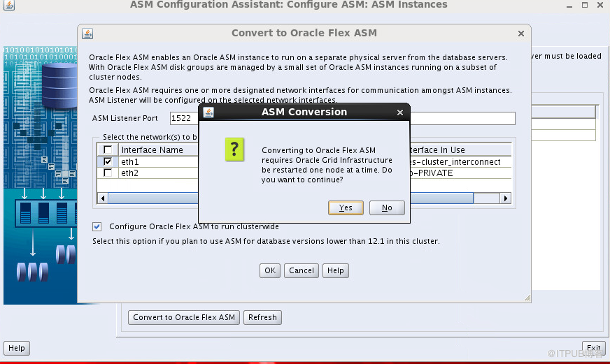Click the horizontal scrollbar thumb of network table
This screenshot has width=610, height=364.
290,198
